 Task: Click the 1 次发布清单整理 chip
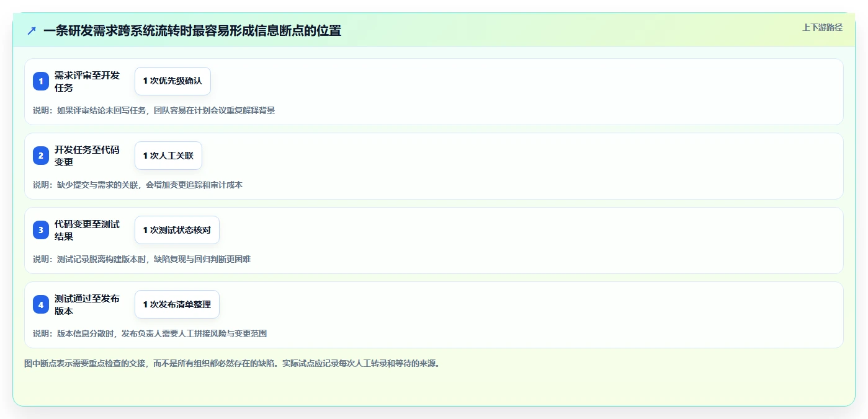177,304
